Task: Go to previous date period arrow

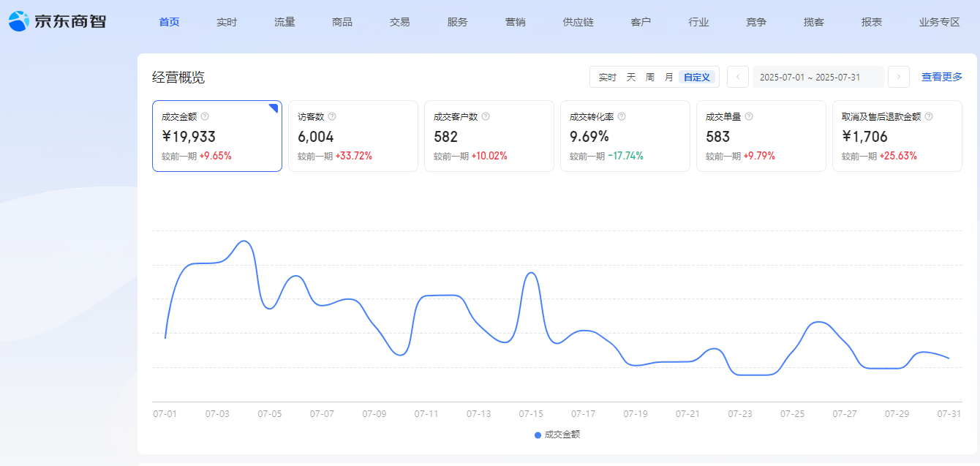Action: 738,77
